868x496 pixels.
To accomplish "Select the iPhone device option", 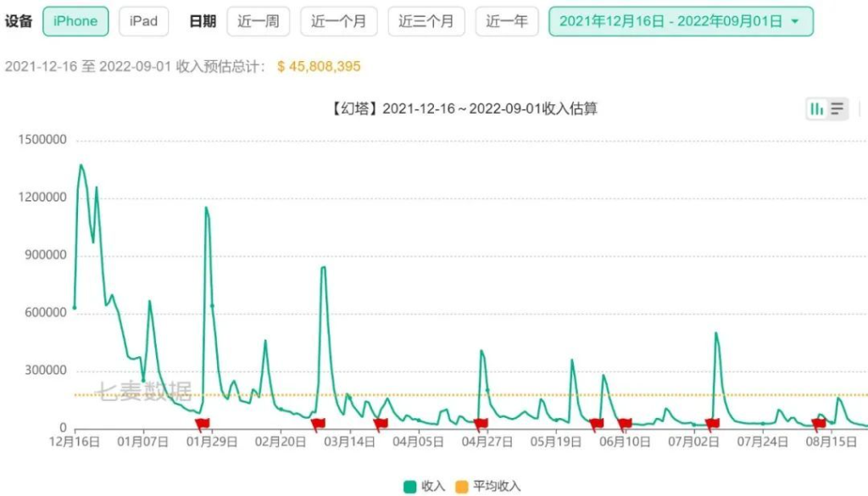I will click(75, 21).
